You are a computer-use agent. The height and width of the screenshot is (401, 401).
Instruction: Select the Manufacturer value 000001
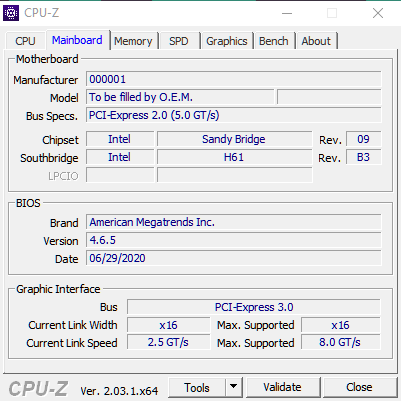(234, 79)
